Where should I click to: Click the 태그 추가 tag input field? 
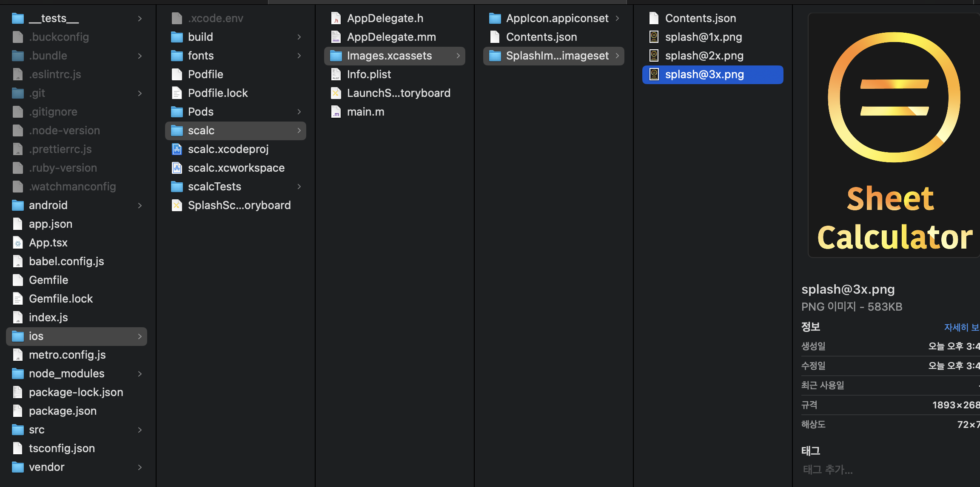click(828, 470)
